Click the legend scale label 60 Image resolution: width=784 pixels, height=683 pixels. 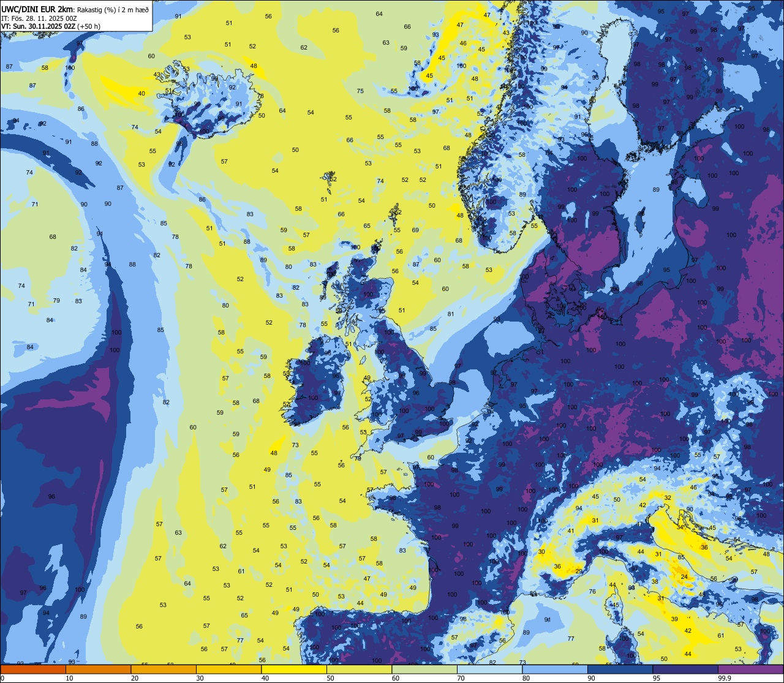click(x=396, y=678)
